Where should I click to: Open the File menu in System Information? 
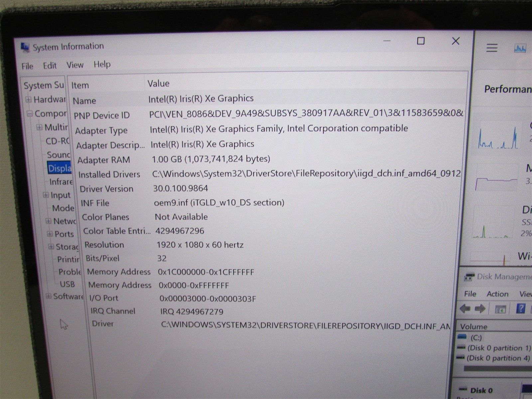pyautogui.click(x=27, y=66)
